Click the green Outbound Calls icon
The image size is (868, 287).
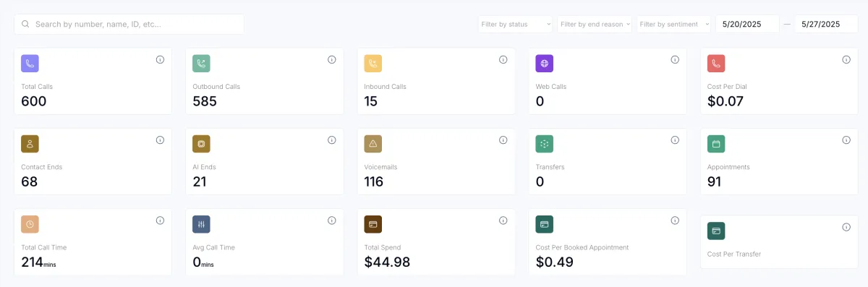coord(201,64)
